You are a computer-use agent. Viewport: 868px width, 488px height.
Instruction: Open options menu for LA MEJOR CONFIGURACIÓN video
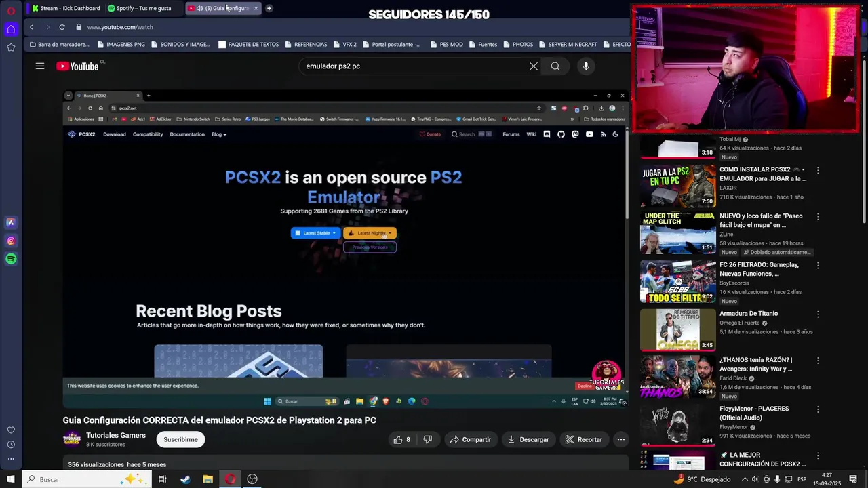point(818,455)
